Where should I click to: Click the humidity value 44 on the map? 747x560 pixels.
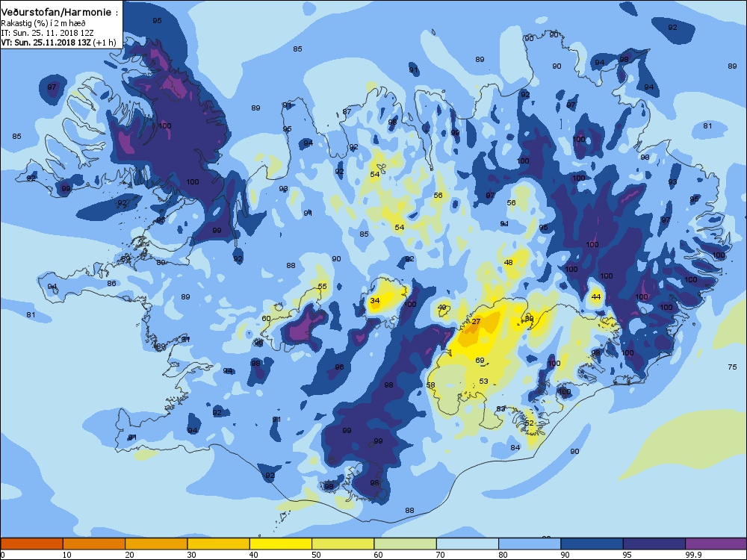(595, 296)
